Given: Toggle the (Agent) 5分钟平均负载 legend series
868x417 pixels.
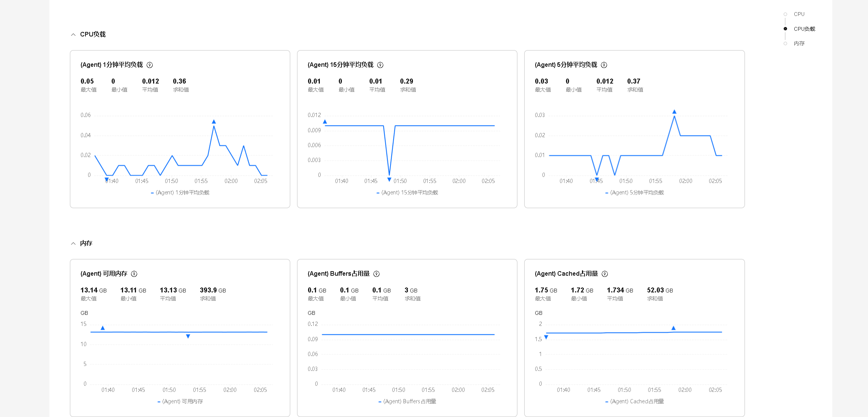Looking at the screenshot, I should tap(634, 193).
